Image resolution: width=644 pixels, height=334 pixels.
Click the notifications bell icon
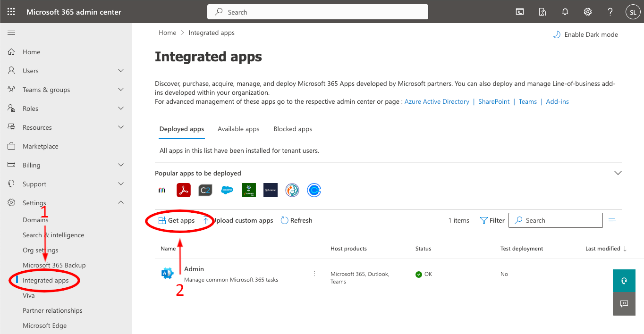pyautogui.click(x=565, y=12)
